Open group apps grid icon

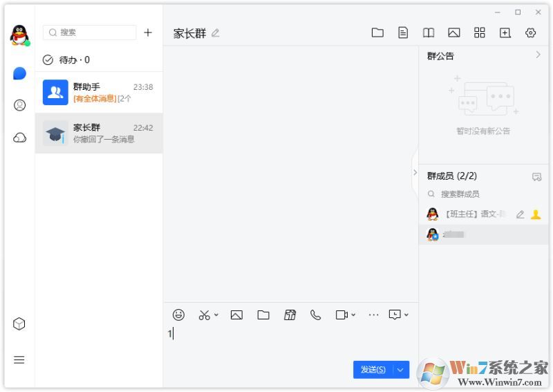tap(480, 32)
